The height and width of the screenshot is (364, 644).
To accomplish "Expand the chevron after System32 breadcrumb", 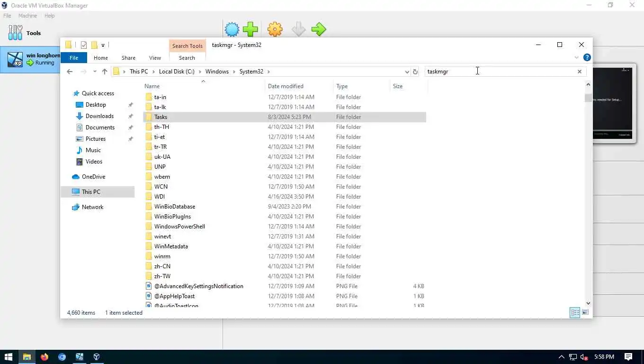I will tap(268, 72).
